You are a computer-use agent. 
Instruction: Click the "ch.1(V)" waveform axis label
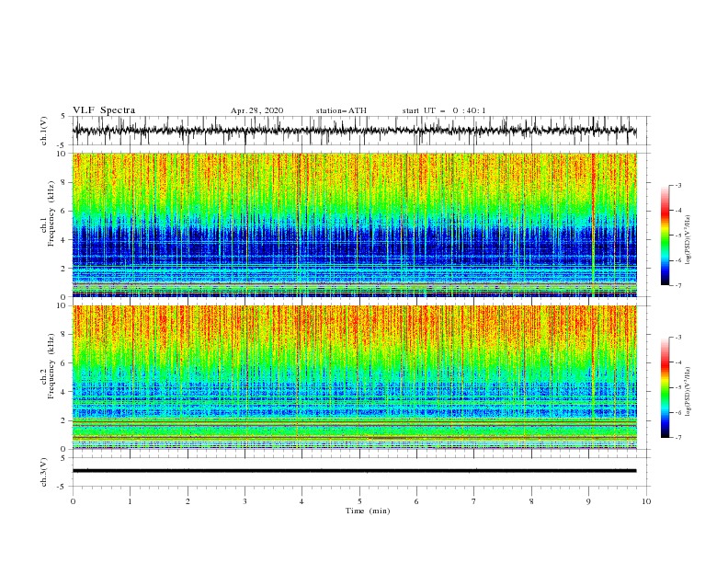pyautogui.click(x=44, y=131)
